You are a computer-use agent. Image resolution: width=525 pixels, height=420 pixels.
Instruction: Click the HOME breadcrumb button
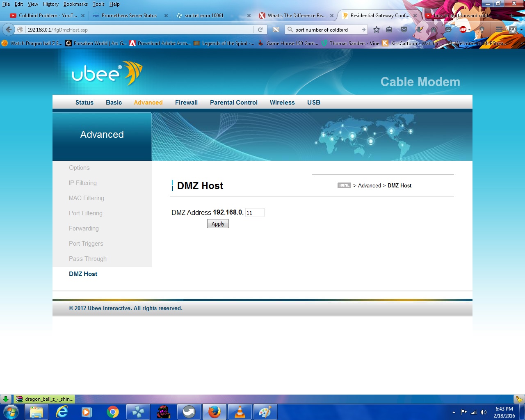pyautogui.click(x=344, y=185)
